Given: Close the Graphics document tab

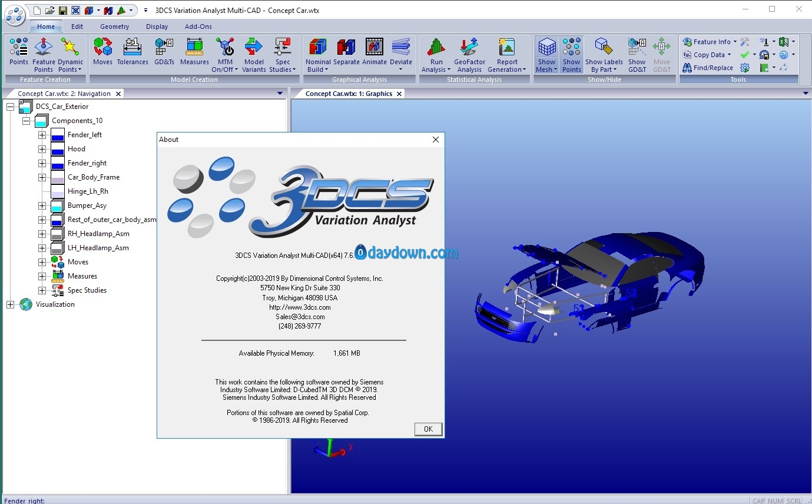Looking at the screenshot, I should click(x=399, y=94).
